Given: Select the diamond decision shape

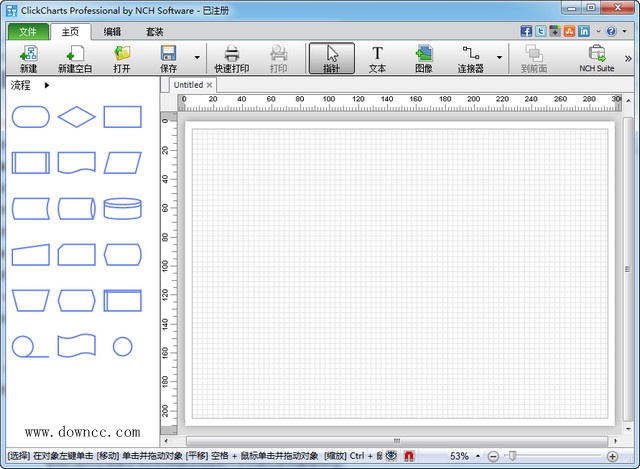Looking at the screenshot, I should (77, 117).
